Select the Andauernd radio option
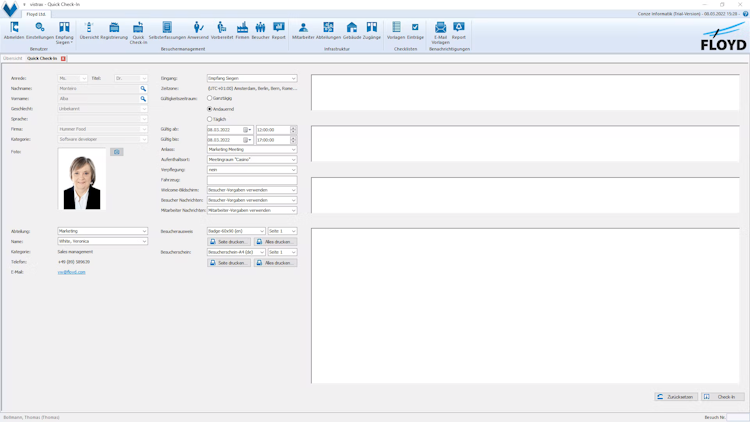Viewport: 750px width, 422px height. [221, 109]
